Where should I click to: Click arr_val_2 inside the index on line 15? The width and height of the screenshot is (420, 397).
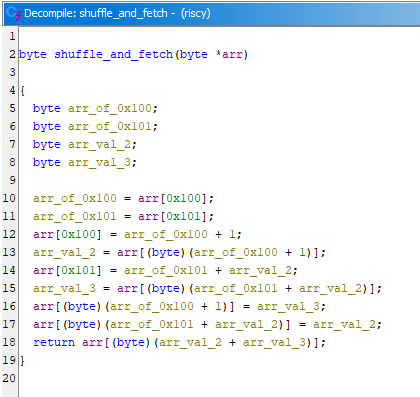pos(330,288)
